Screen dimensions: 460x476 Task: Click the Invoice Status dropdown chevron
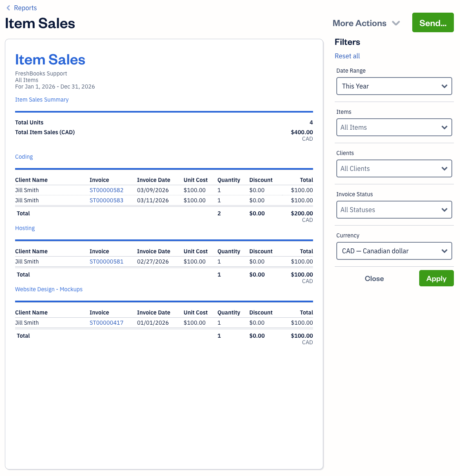tap(444, 210)
